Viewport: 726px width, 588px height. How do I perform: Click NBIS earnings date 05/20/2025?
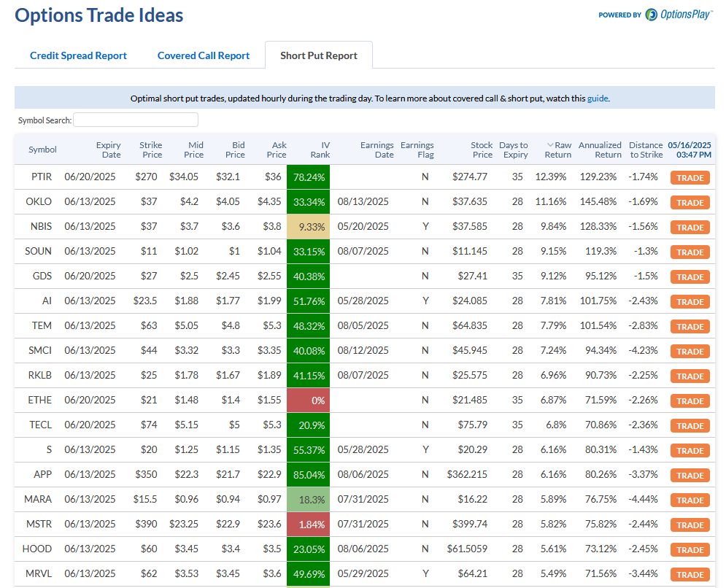click(x=363, y=226)
